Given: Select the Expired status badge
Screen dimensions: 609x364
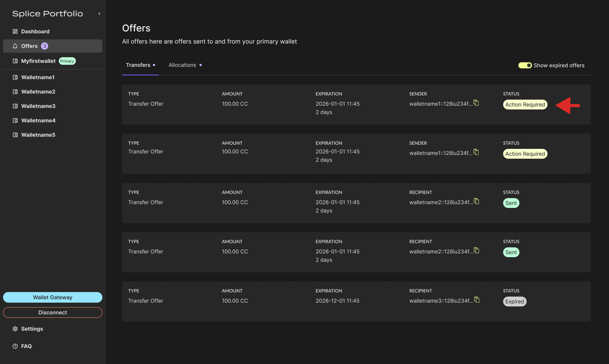Looking at the screenshot, I should pyautogui.click(x=515, y=302).
